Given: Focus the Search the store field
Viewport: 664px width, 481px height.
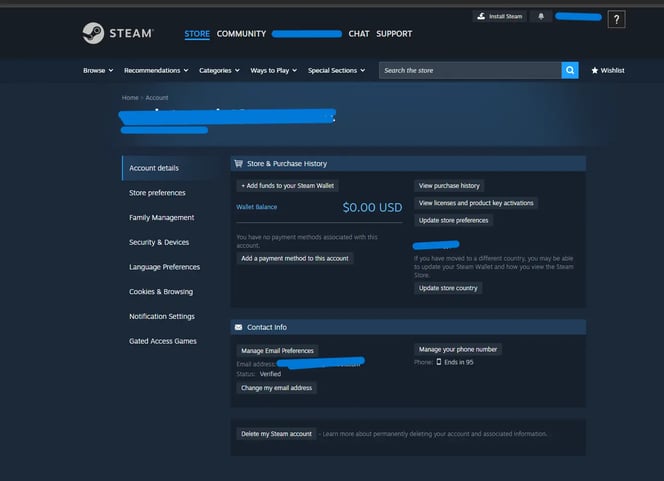Looking at the screenshot, I should click(x=469, y=71).
